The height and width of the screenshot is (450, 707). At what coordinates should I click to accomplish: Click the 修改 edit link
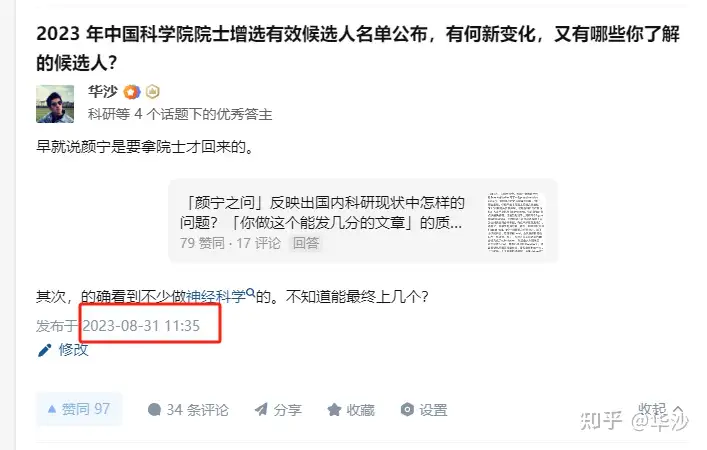pyautogui.click(x=73, y=350)
